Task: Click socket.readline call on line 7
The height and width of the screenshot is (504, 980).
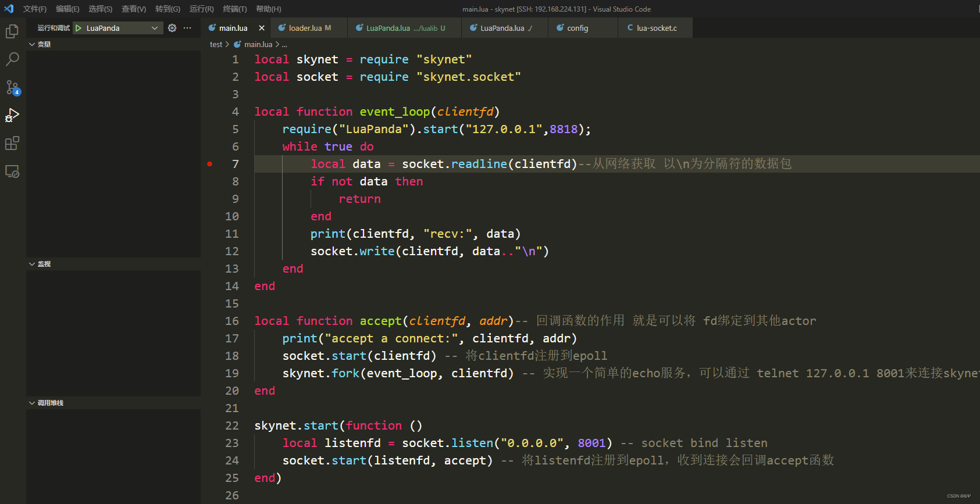Action: pos(454,164)
